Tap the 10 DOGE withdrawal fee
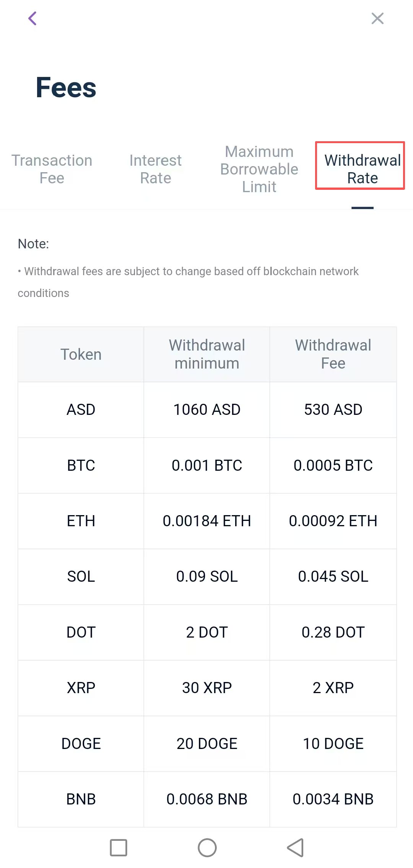The image size is (413, 868). point(333,744)
